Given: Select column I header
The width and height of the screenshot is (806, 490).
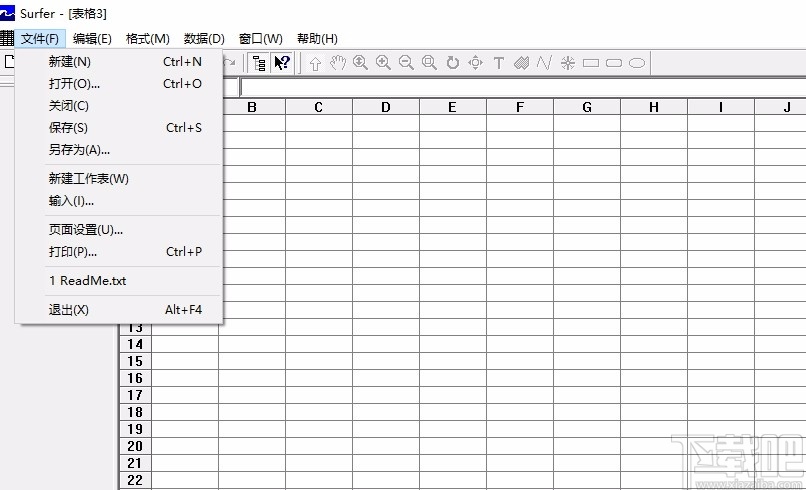Looking at the screenshot, I should tap(721, 107).
